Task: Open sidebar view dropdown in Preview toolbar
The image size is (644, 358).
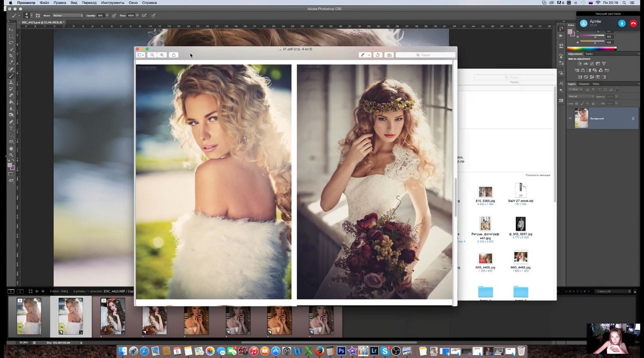Action: [141, 55]
